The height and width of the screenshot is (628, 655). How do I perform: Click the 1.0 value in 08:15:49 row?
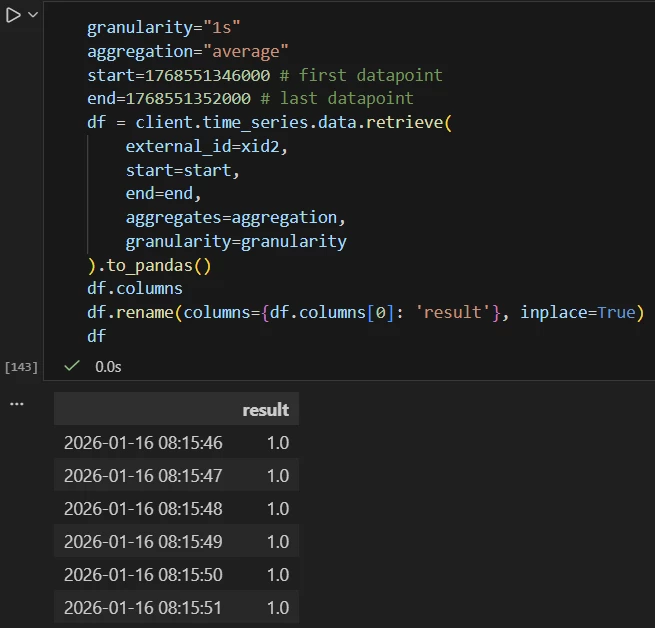[277, 542]
